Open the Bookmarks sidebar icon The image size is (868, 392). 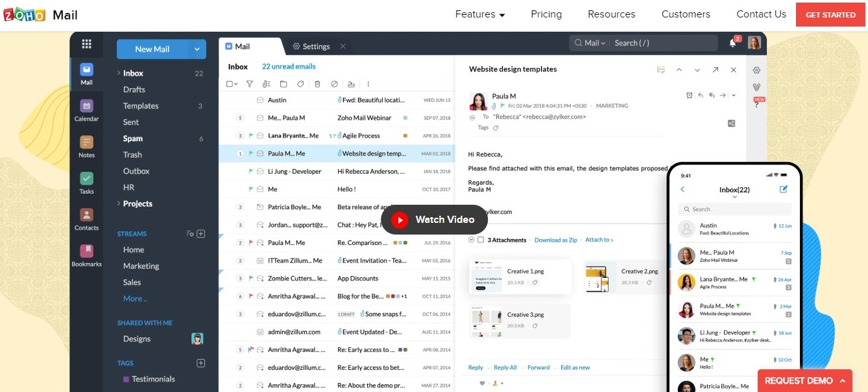point(86,253)
